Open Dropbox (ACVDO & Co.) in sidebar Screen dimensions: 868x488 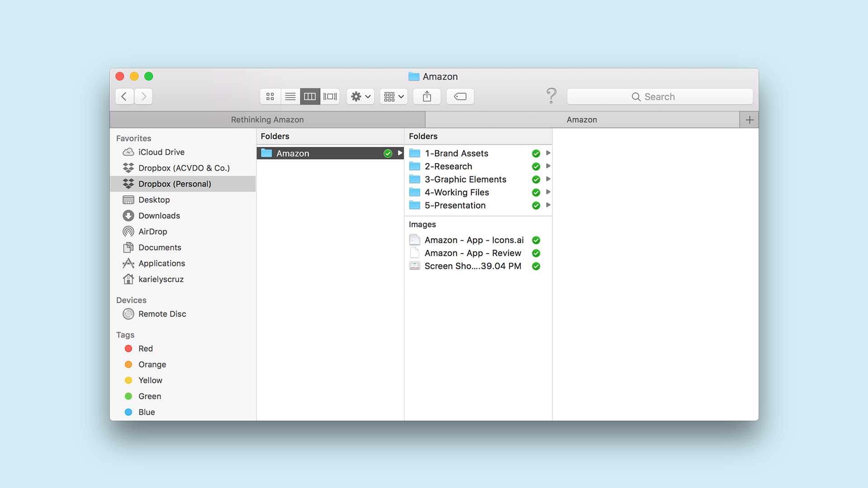184,168
